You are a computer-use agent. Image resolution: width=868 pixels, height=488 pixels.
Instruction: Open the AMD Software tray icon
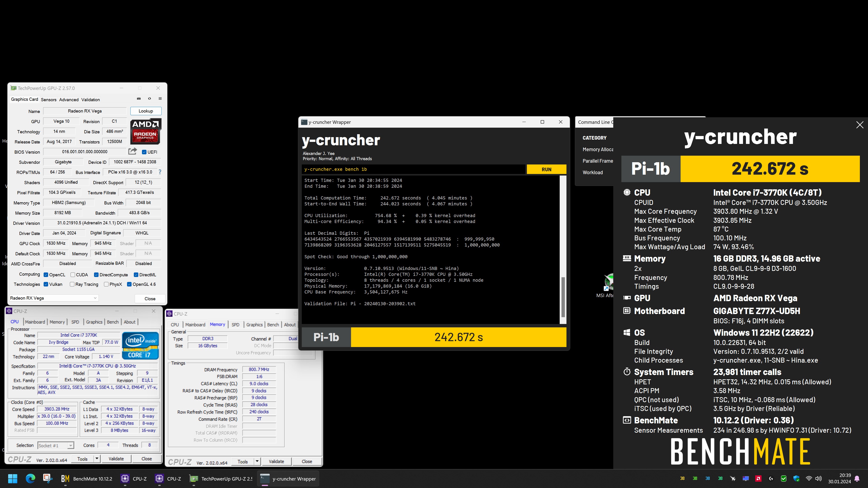pos(758,479)
